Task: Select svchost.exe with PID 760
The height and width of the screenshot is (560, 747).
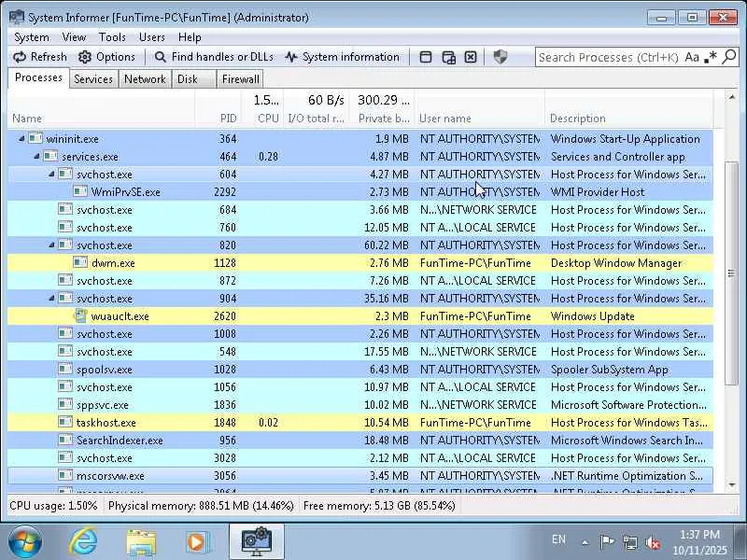Action: click(360, 227)
